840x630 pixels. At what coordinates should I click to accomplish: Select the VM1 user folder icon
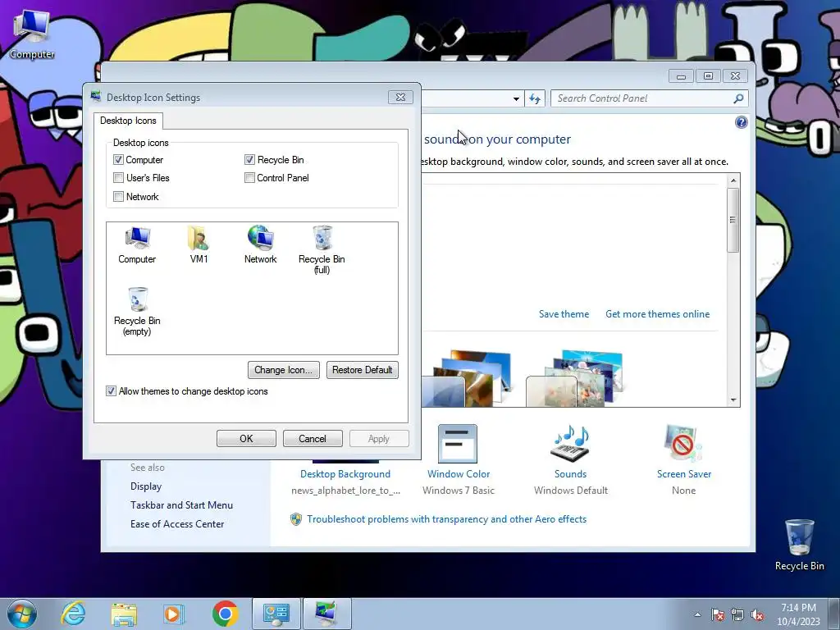point(199,245)
